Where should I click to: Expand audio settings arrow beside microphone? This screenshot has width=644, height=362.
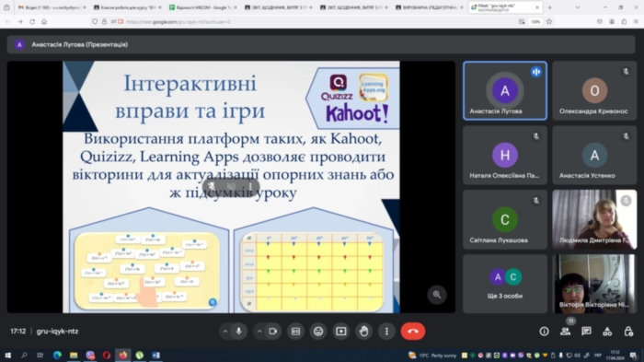pos(225,332)
